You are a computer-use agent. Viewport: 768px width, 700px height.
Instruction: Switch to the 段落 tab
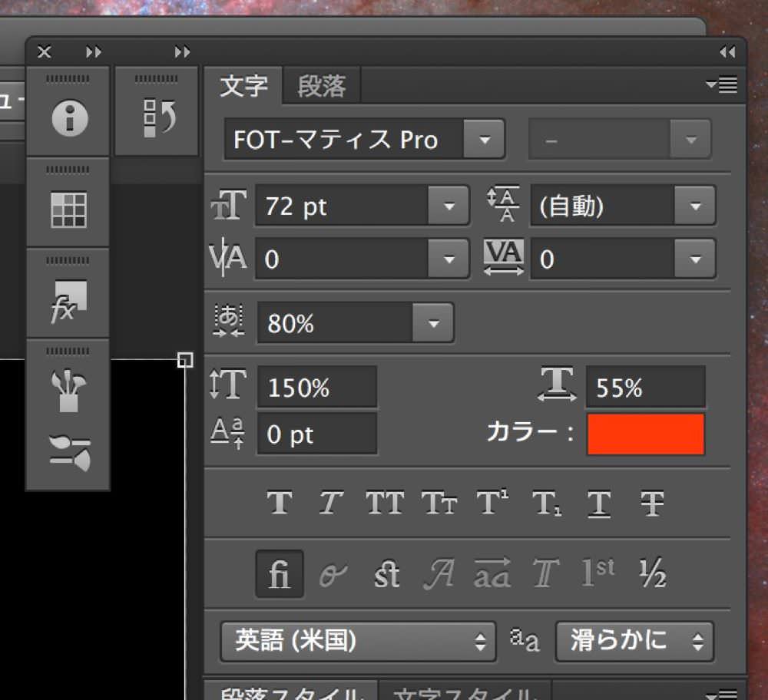coord(322,86)
